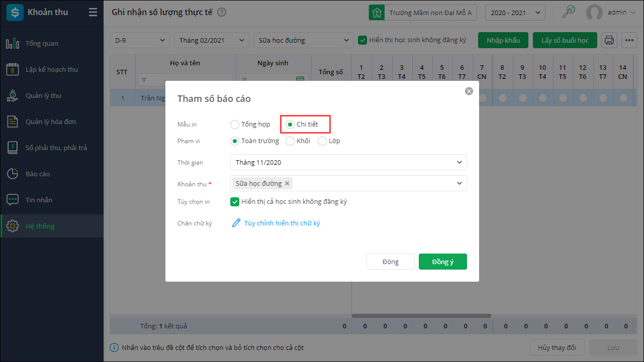Toggle Hiển thị cả học sinh không đăng ký

(235, 202)
